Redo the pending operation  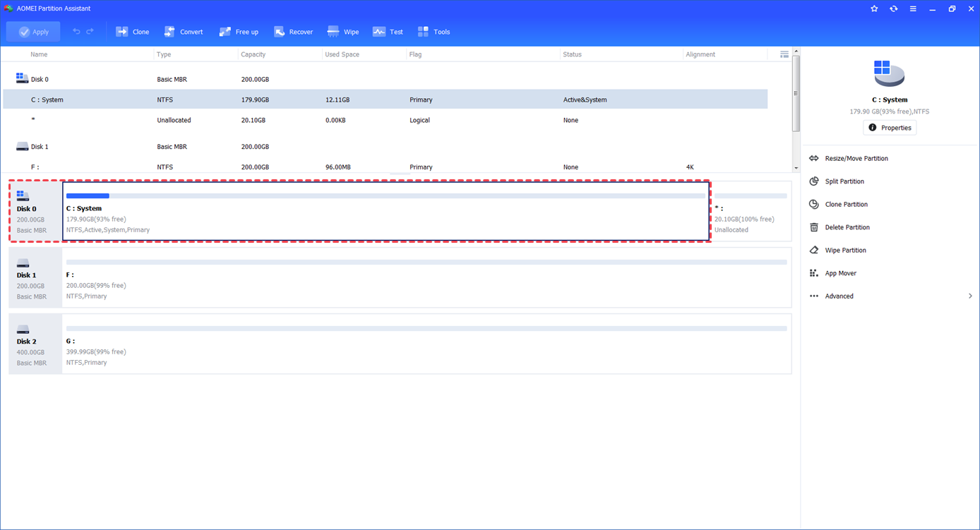point(90,32)
